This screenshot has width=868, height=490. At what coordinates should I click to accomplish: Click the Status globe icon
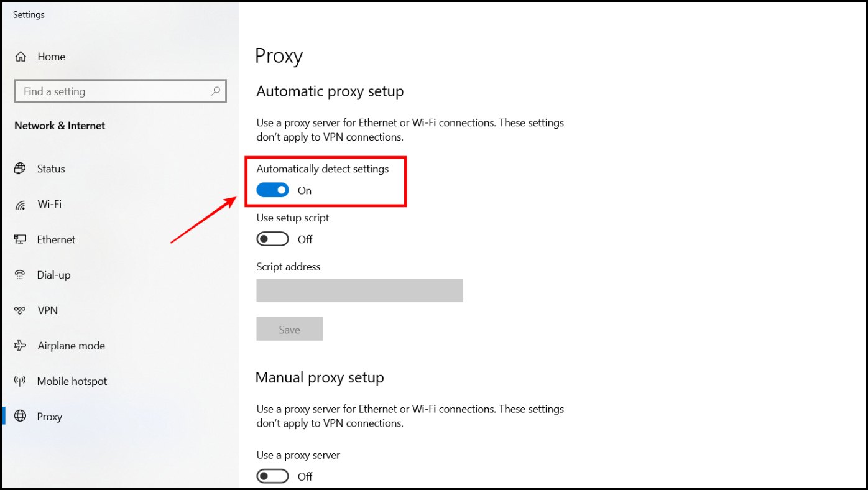21,169
